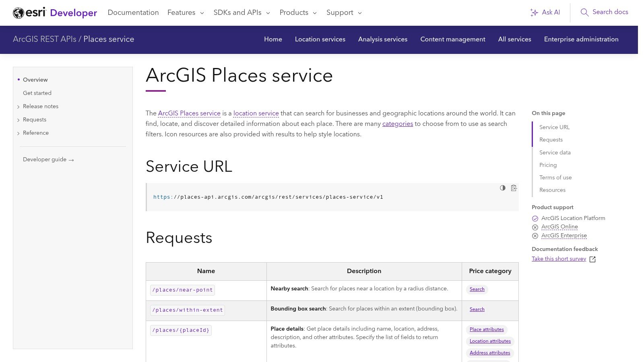Screen dimensions: 644x362
Task: Open the ArcGIS Enterprise product link
Action: click(x=564, y=236)
